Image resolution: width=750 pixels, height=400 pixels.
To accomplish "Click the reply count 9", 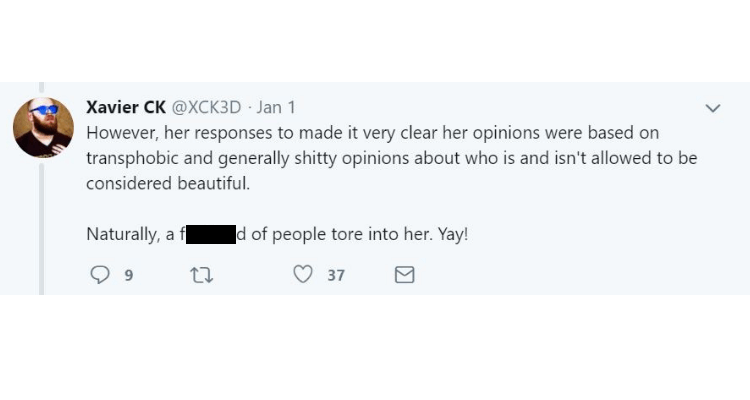I will 128,275.
